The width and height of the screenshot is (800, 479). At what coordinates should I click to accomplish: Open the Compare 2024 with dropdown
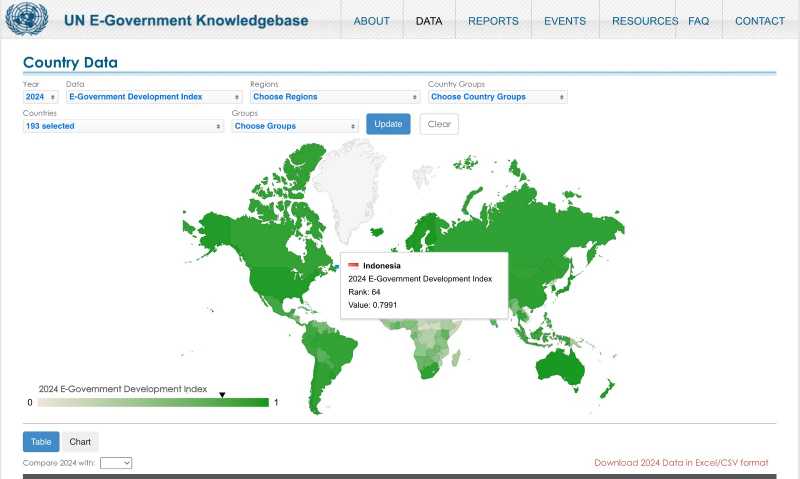click(x=116, y=463)
